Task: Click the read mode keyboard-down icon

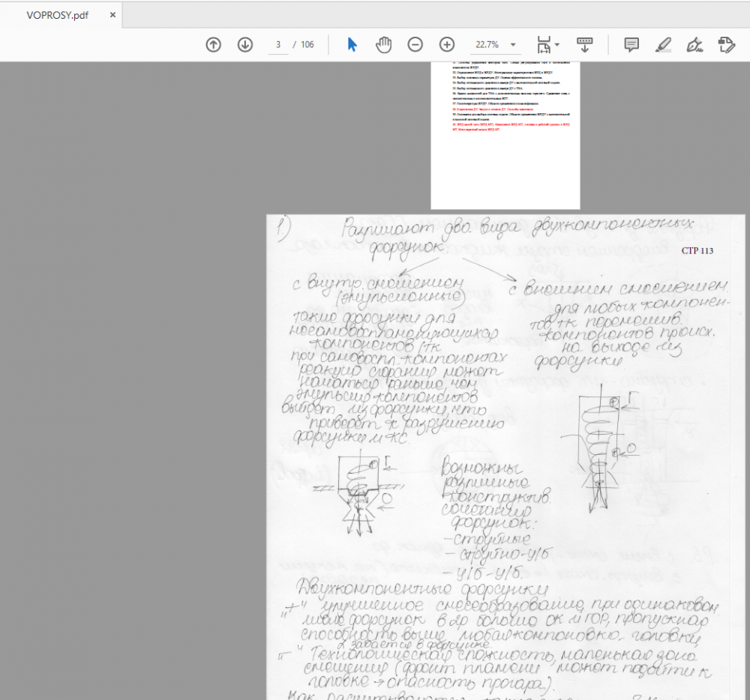Action: 584,45
